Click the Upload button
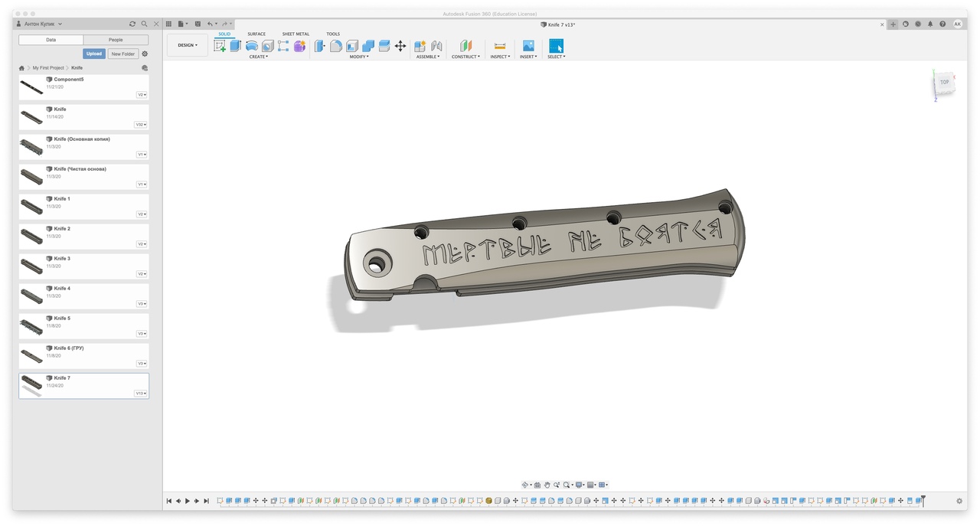 (94, 54)
